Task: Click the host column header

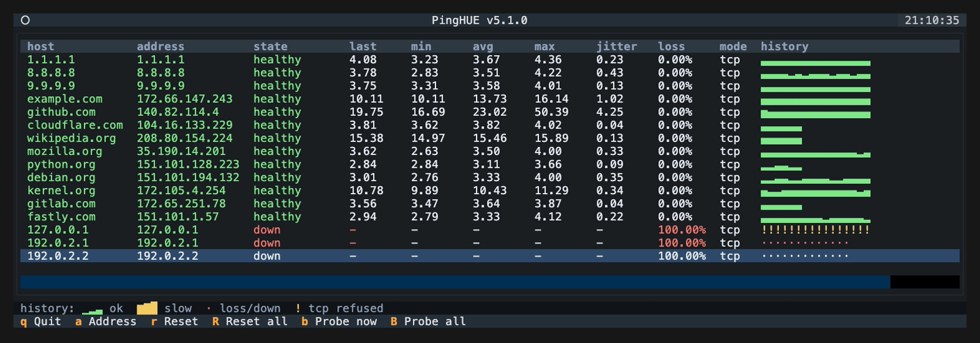Action: [x=40, y=47]
